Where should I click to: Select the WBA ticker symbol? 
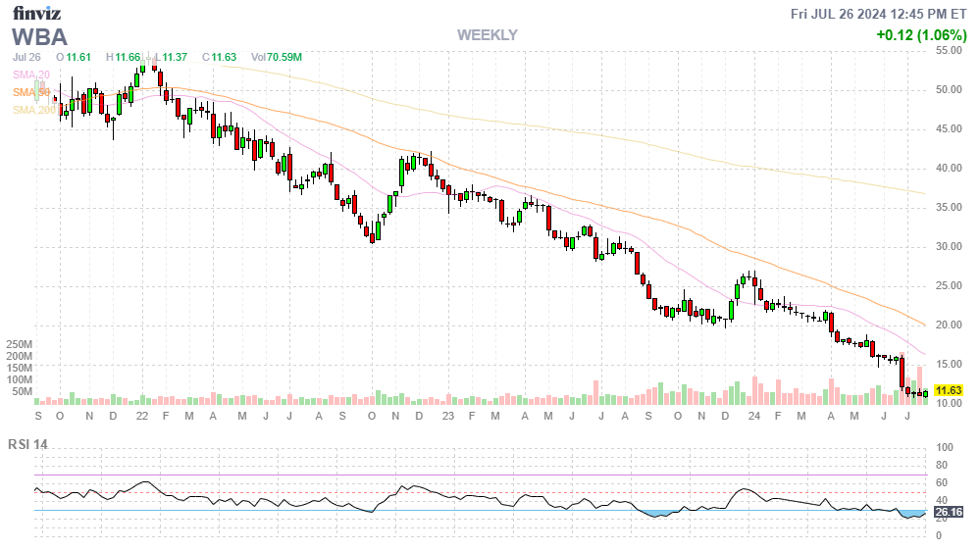[x=39, y=37]
